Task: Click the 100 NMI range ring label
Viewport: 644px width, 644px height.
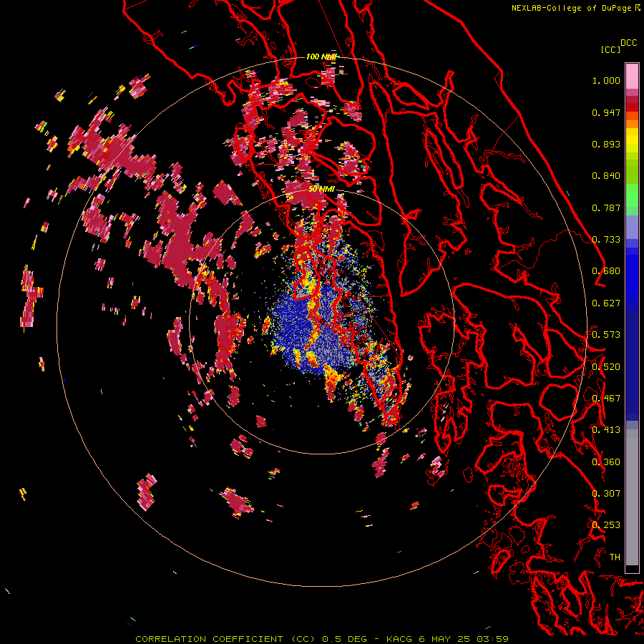Action: pyautogui.click(x=321, y=57)
